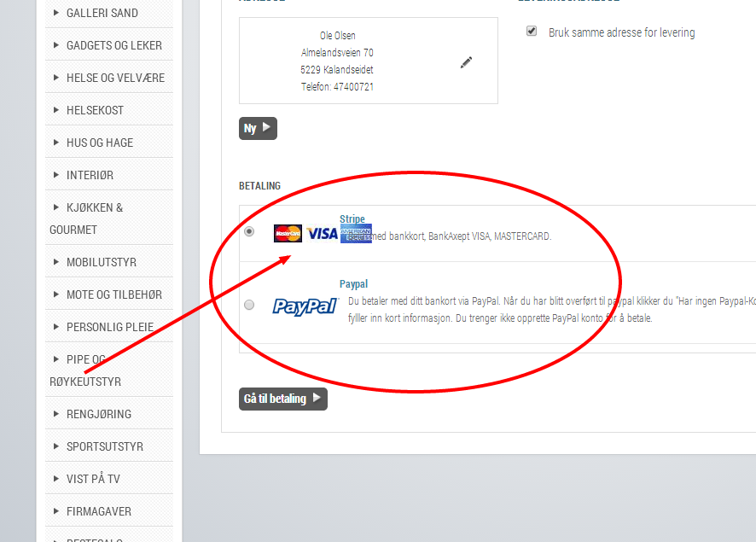Expand the HELSEKOST arrow
Screen dimensions: 756x542
[56, 110]
